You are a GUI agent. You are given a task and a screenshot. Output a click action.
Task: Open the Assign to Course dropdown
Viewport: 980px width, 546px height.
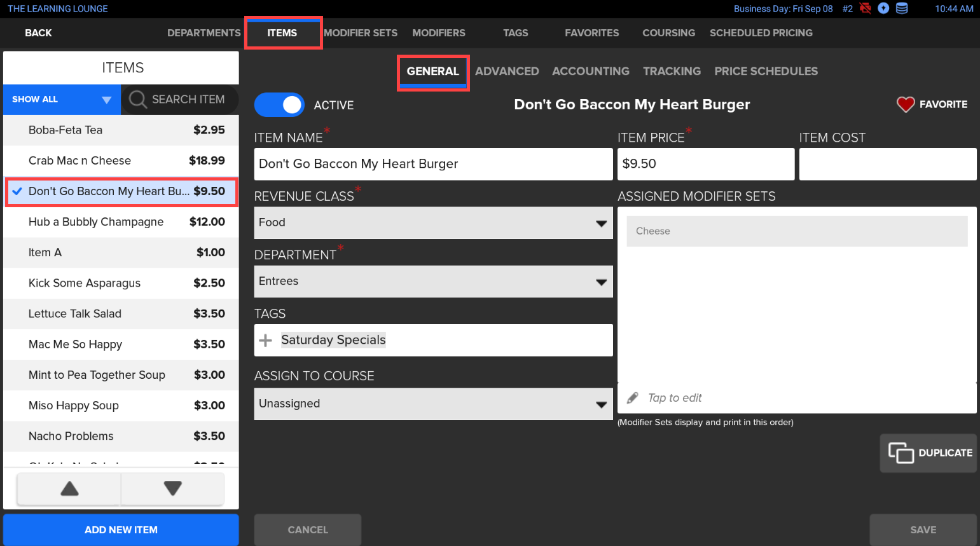tap(433, 404)
